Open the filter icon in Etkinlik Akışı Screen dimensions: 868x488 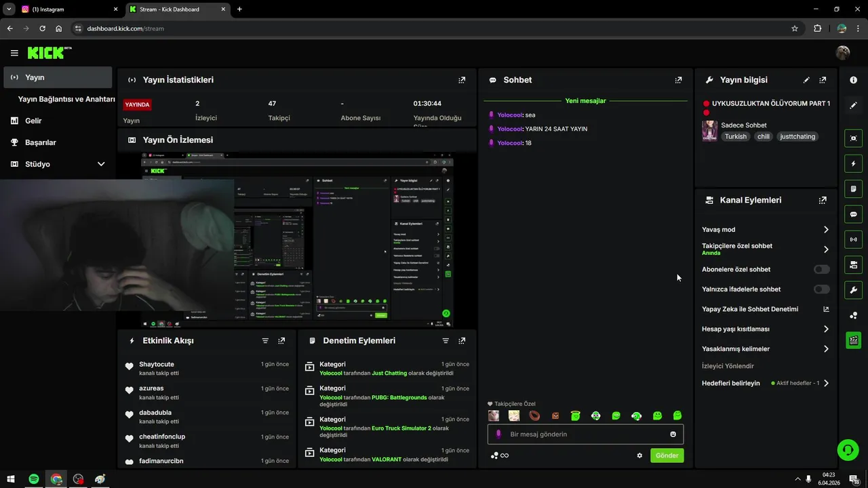265,341
